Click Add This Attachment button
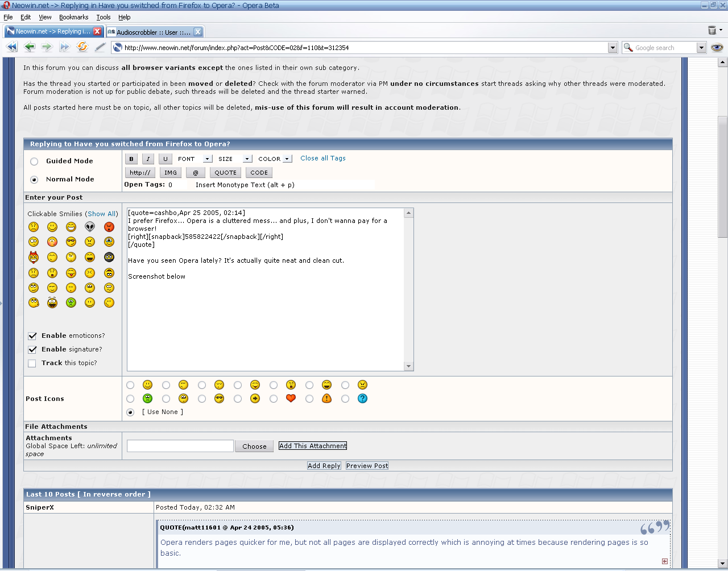 [313, 446]
